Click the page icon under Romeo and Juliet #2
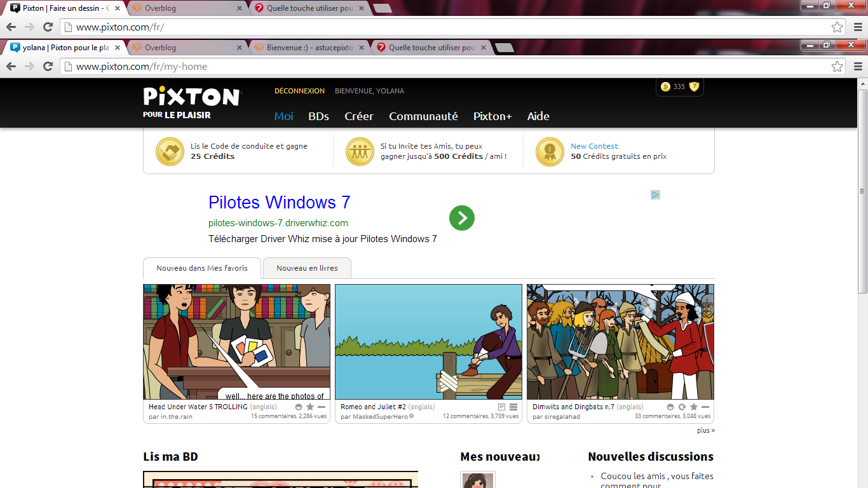 tap(502, 407)
